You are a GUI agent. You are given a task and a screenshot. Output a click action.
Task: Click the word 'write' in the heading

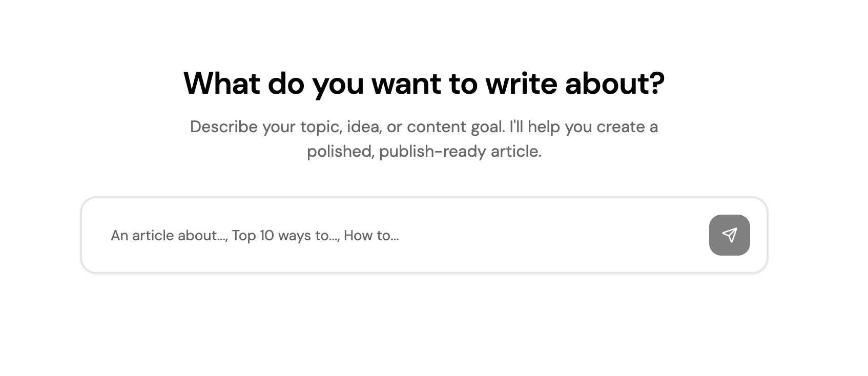pyautogui.click(x=521, y=83)
